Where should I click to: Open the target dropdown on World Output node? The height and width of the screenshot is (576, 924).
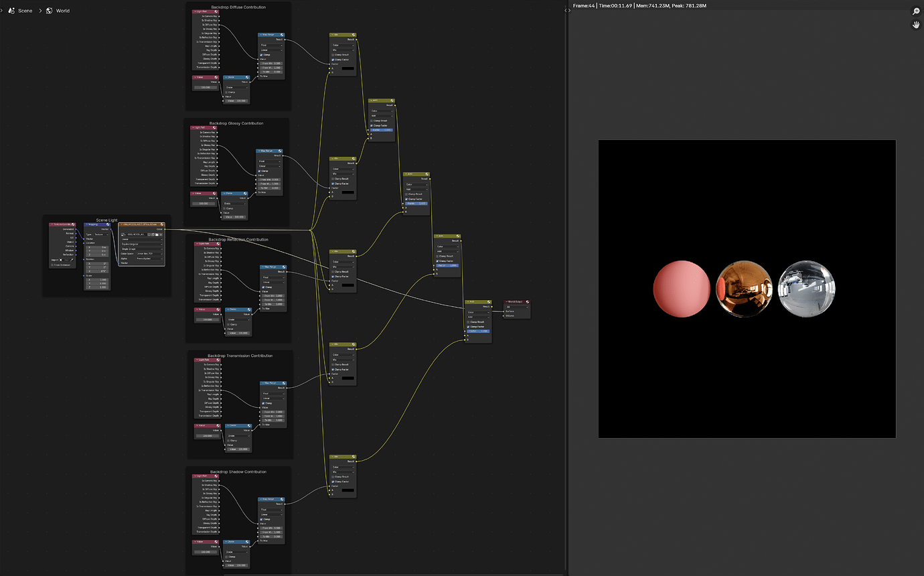pos(517,307)
